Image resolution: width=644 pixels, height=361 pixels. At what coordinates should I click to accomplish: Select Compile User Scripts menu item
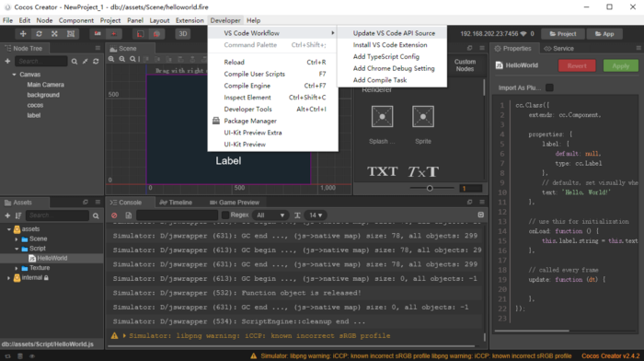click(x=272, y=74)
